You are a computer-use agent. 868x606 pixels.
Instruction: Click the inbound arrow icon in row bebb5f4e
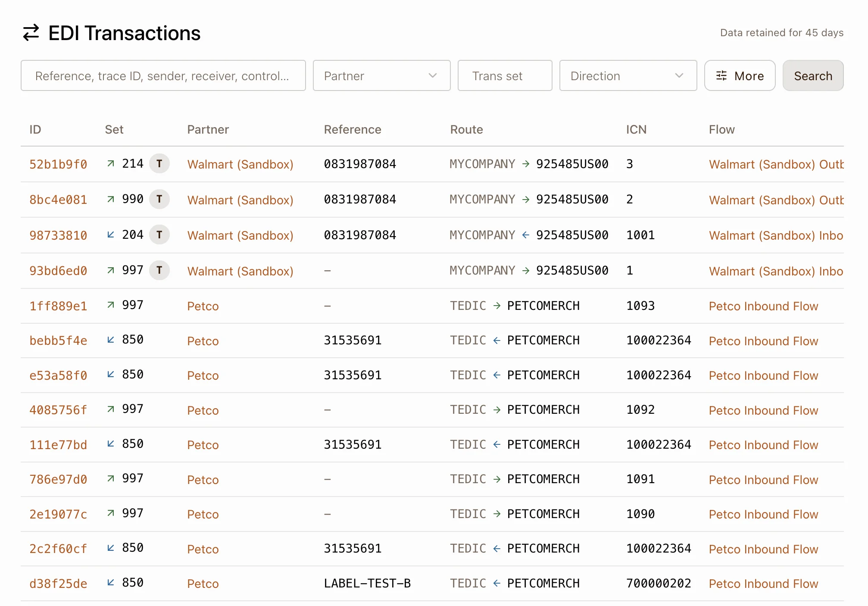click(111, 340)
